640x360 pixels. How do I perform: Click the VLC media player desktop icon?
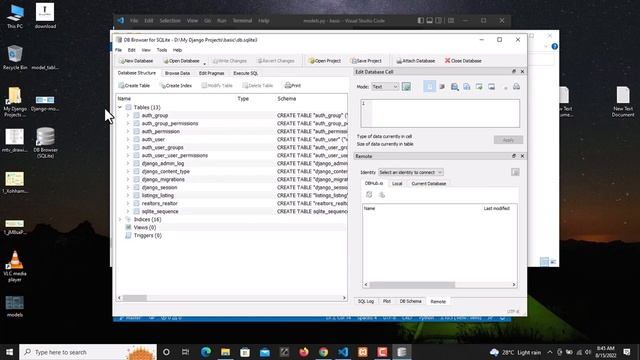tap(15, 266)
